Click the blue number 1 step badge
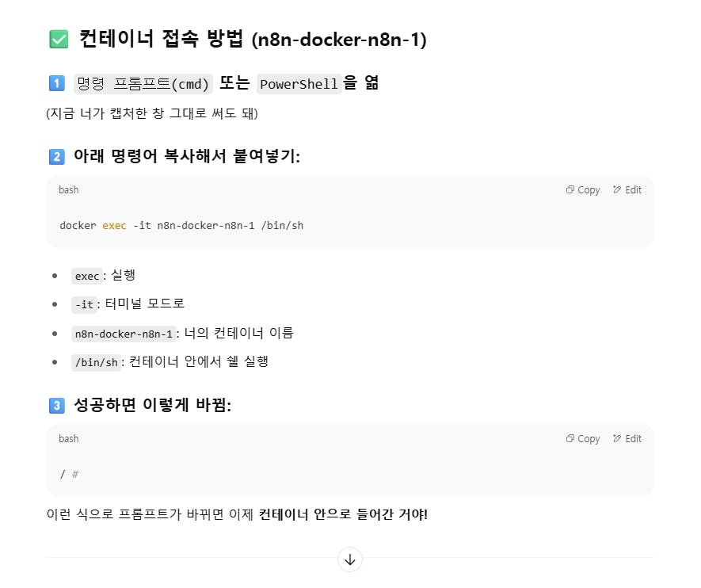Viewport: 701px width, 588px height. [x=57, y=83]
